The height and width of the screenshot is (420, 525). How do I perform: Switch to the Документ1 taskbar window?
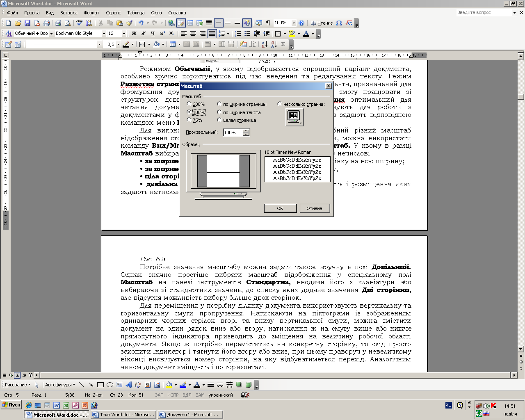point(190,415)
